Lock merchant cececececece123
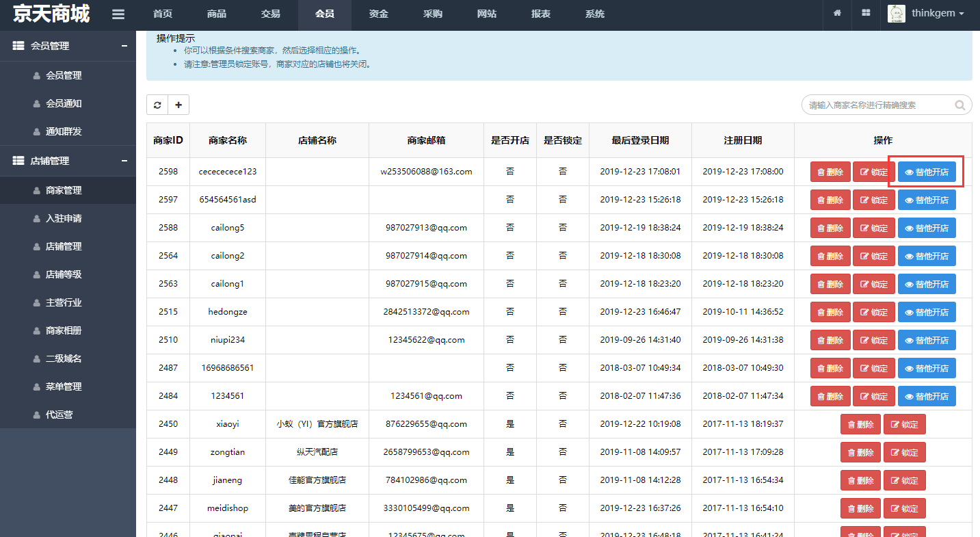This screenshot has width=980, height=537. coord(874,172)
